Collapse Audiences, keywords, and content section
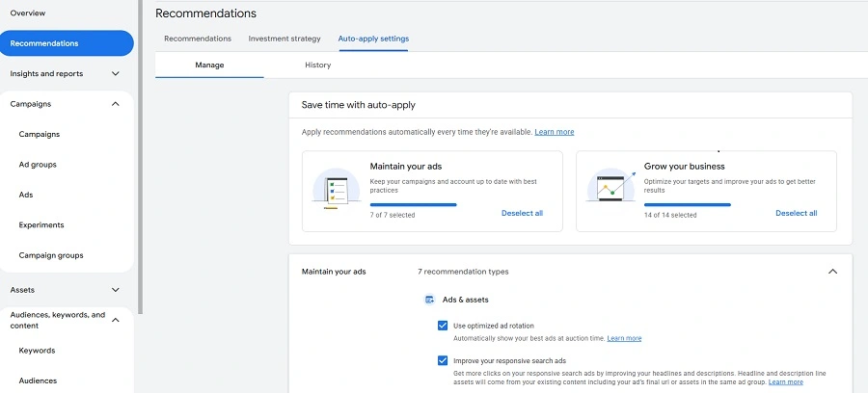868x393 pixels. pyautogui.click(x=115, y=320)
